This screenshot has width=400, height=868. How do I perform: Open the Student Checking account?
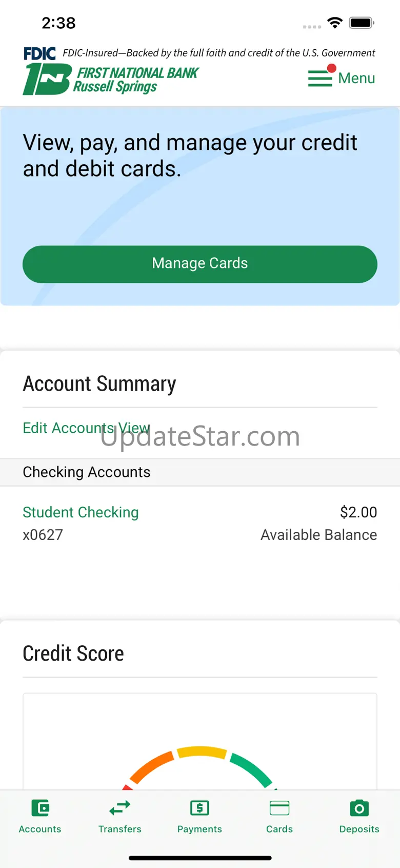[x=81, y=512]
